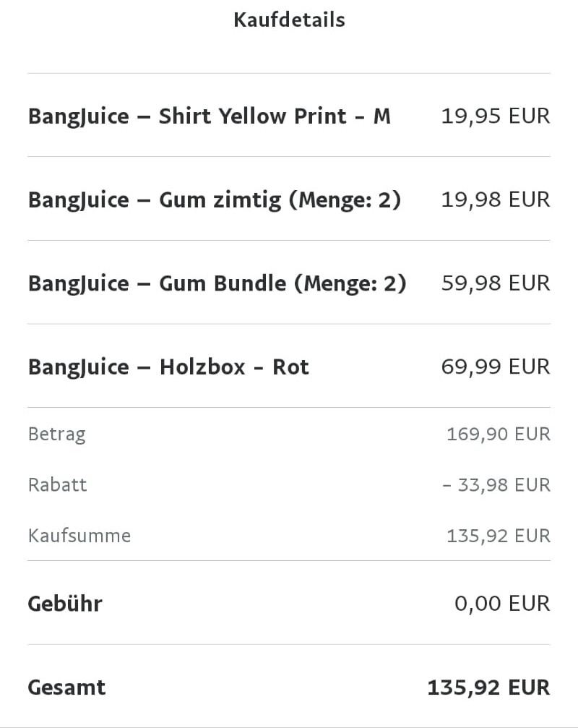Click the Gesamt label
Image resolution: width=578 pixels, height=728 pixels.
(66, 688)
